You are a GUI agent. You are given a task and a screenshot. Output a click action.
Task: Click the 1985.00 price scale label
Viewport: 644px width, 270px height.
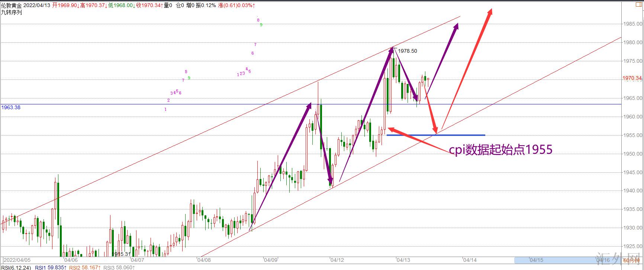tap(632, 24)
